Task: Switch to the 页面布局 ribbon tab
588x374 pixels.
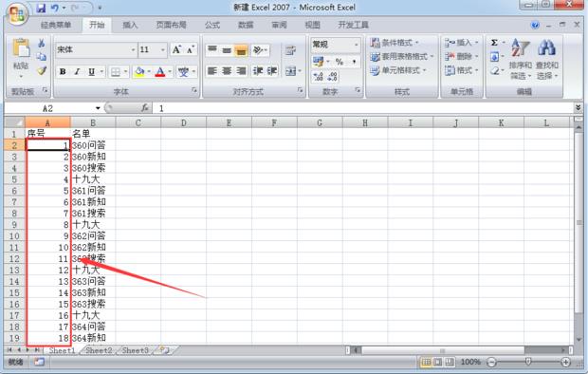Action: coord(171,26)
